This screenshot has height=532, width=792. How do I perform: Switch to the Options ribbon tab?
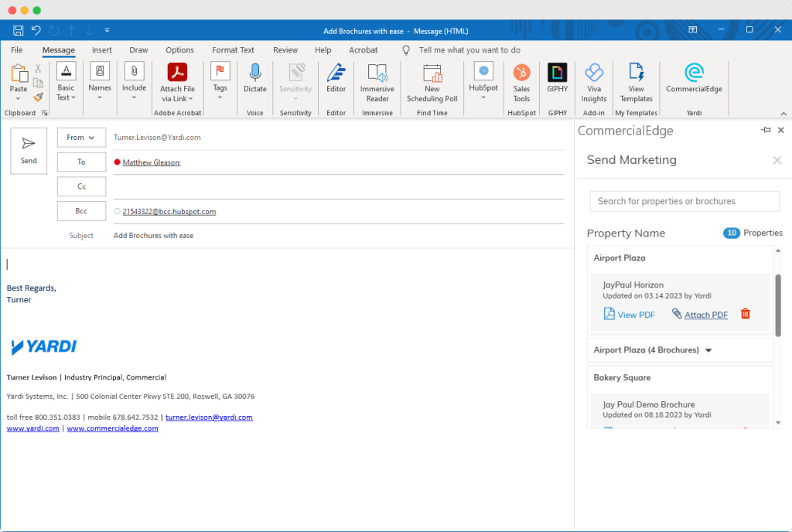tap(179, 50)
